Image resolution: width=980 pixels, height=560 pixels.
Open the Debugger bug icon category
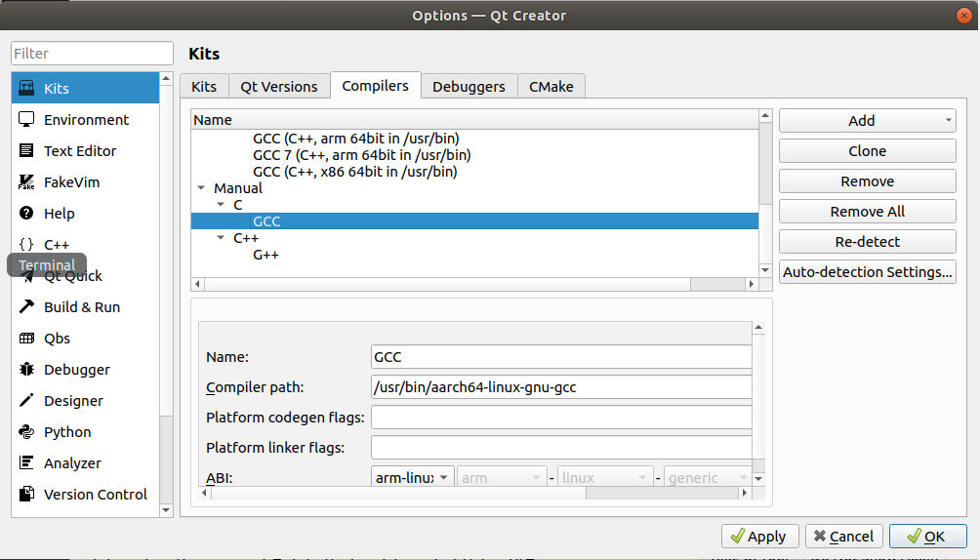pyautogui.click(x=27, y=370)
